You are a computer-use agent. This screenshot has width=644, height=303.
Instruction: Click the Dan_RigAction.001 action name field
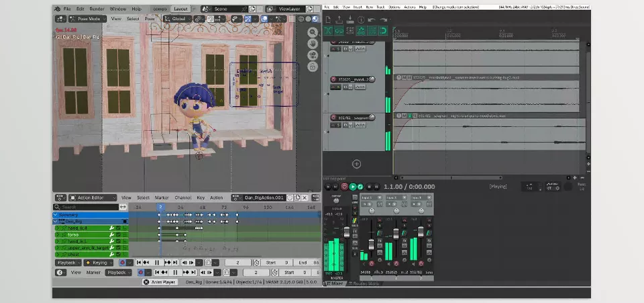(263, 198)
